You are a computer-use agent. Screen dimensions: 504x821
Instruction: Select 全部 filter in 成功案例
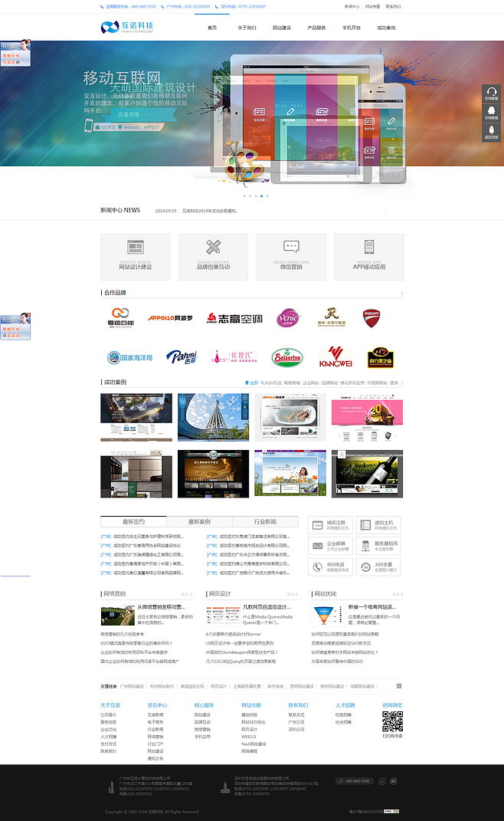click(x=253, y=383)
